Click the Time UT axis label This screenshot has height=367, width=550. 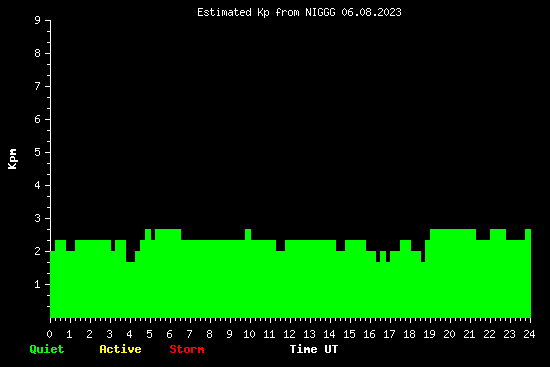point(314,349)
